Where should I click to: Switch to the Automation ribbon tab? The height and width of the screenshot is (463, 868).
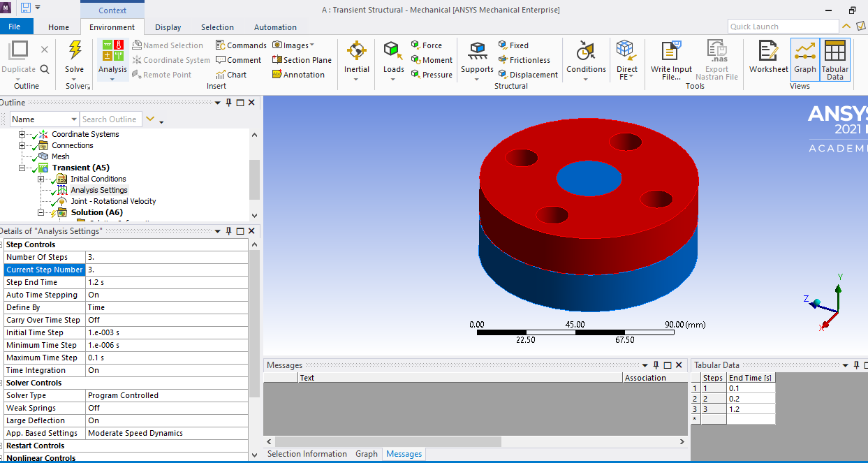point(275,27)
